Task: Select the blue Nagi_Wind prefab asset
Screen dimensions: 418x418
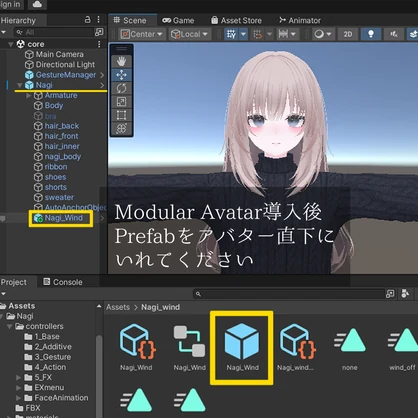Action: [x=242, y=347]
